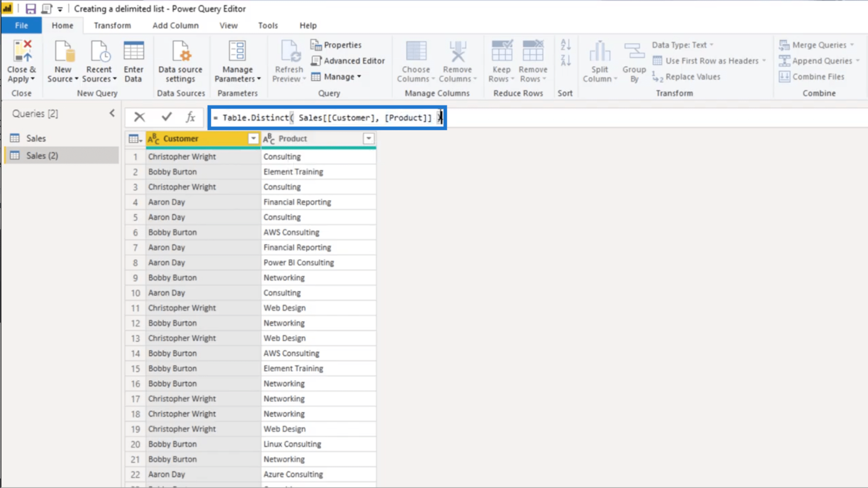Click the Customer column header

click(203, 138)
